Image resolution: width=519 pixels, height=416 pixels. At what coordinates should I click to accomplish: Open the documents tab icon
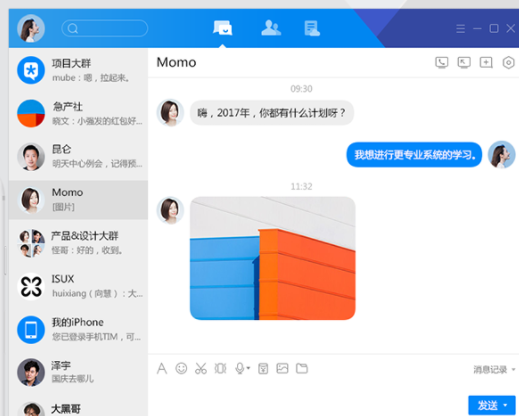coord(312,28)
